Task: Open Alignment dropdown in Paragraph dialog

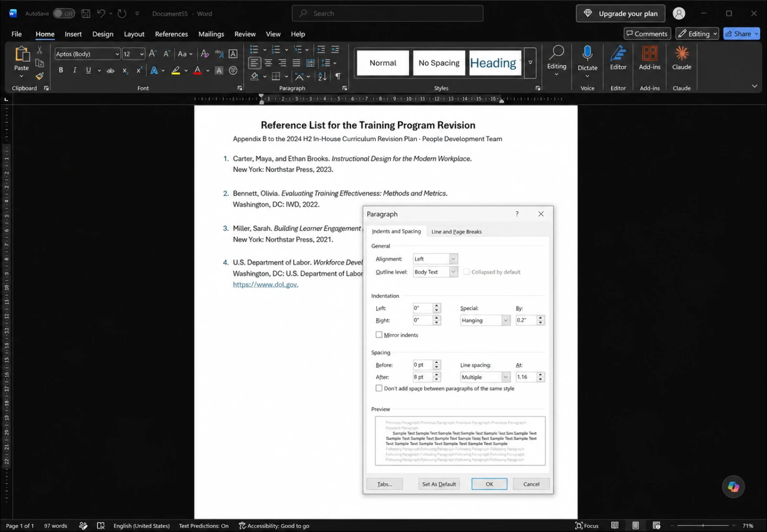Action: 453,259
